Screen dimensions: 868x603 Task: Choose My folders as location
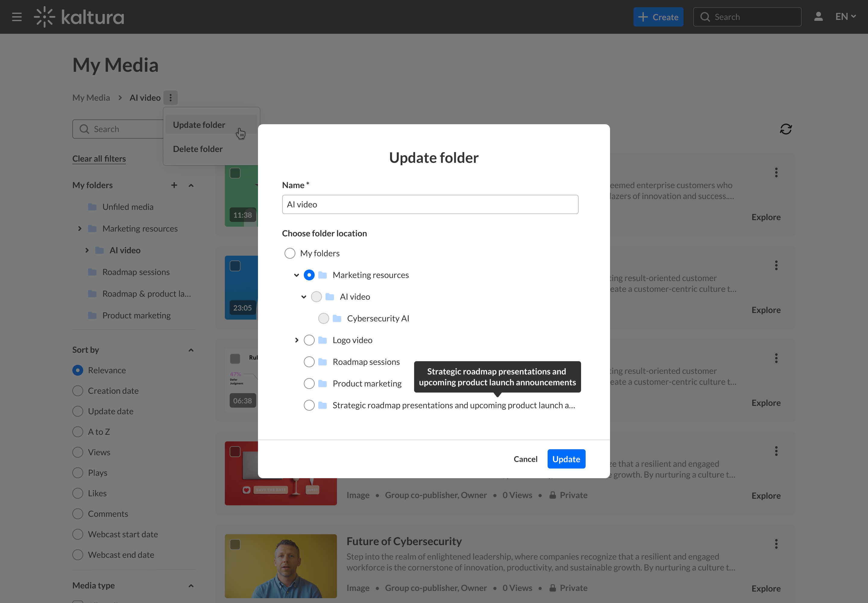290,254
